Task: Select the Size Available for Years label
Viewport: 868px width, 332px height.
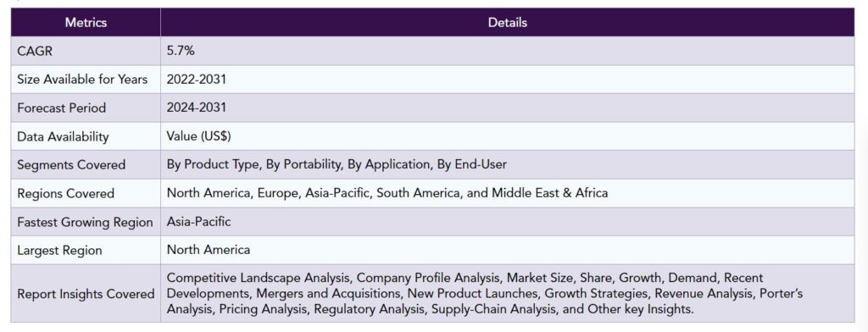Action: pyautogui.click(x=82, y=80)
